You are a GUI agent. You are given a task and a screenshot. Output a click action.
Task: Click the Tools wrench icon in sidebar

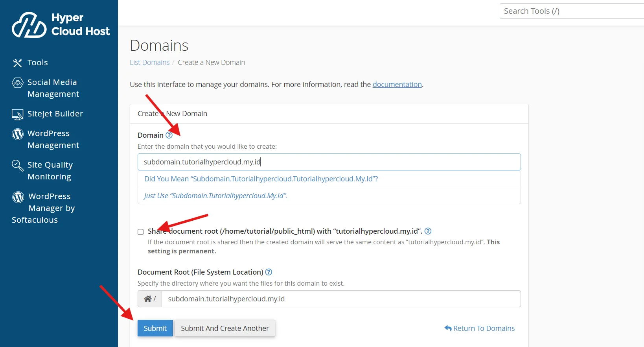point(17,63)
